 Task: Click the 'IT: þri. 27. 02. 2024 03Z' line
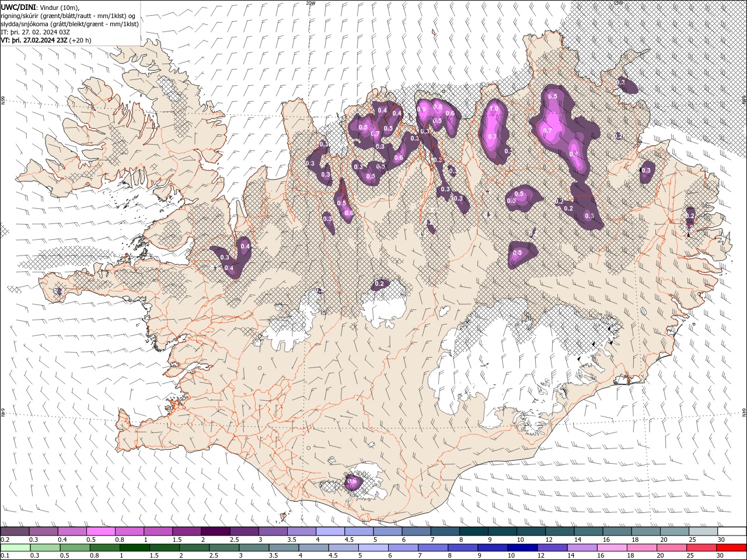coord(36,32)
